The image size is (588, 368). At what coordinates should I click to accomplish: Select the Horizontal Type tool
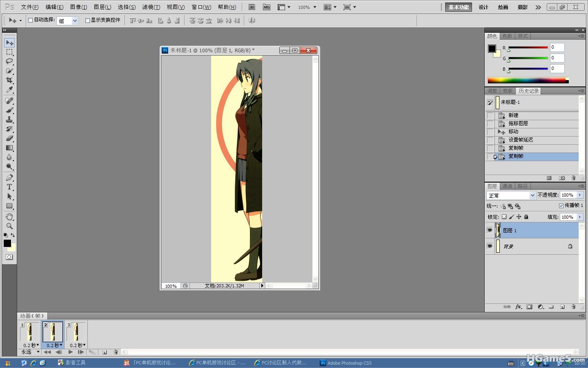click(x=9, y=187)
